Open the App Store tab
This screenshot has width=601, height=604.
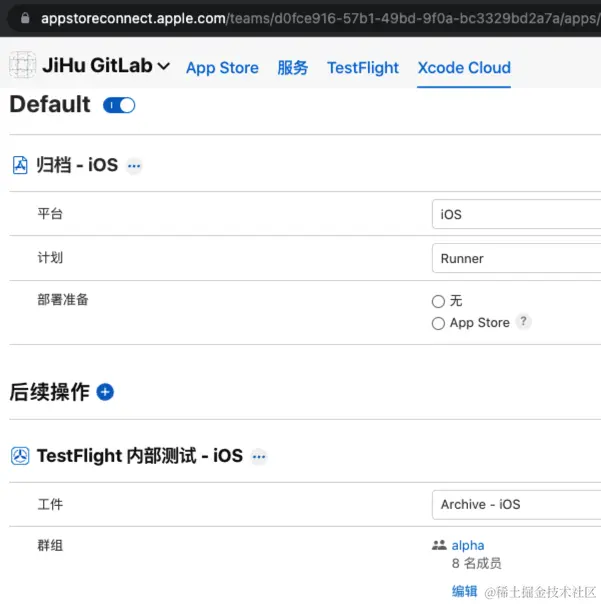pos(222,68)
